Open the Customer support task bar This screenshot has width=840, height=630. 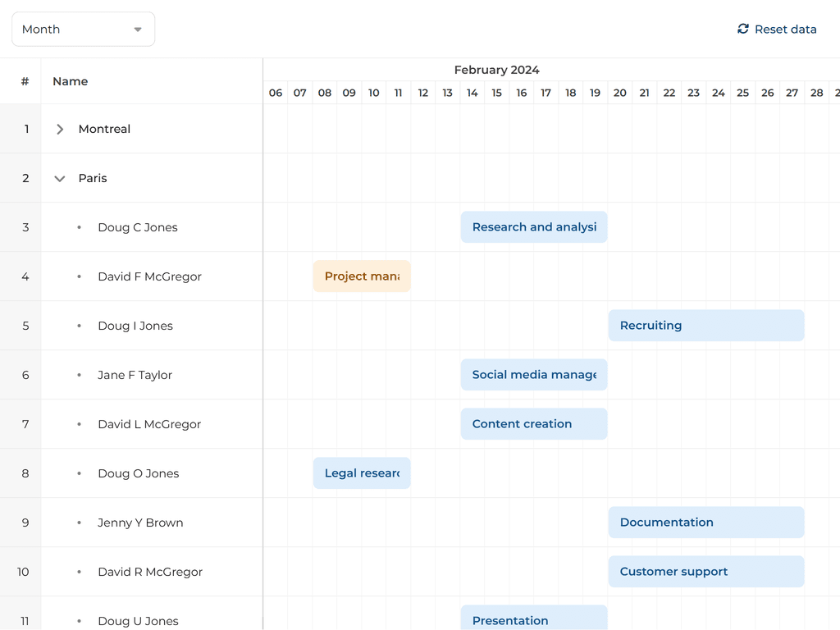click(705, 572)
